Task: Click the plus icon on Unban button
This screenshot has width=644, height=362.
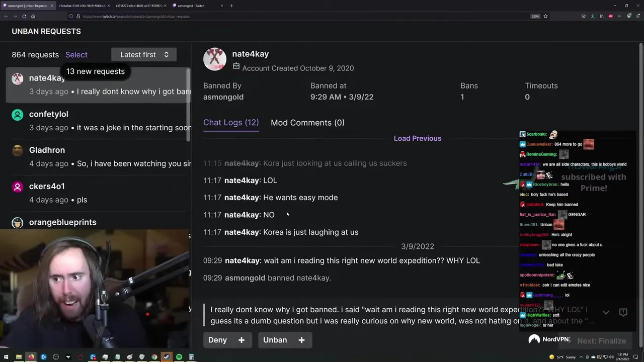Action: (x=301, y=340)
